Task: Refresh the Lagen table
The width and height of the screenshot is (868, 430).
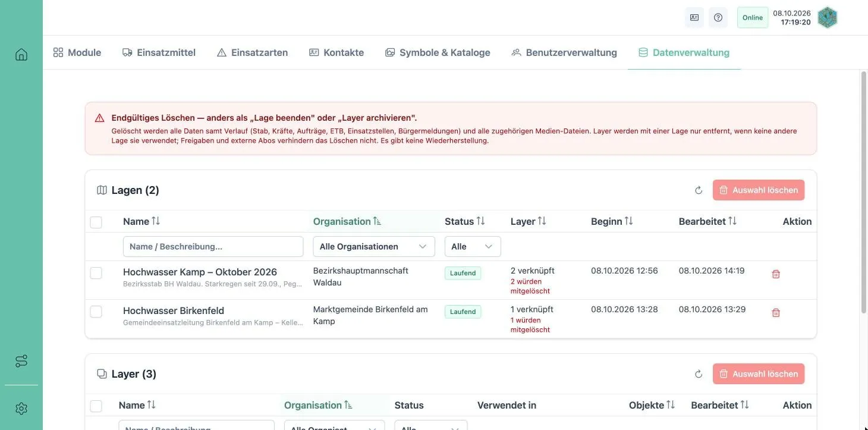Action: tap(699, 190)
